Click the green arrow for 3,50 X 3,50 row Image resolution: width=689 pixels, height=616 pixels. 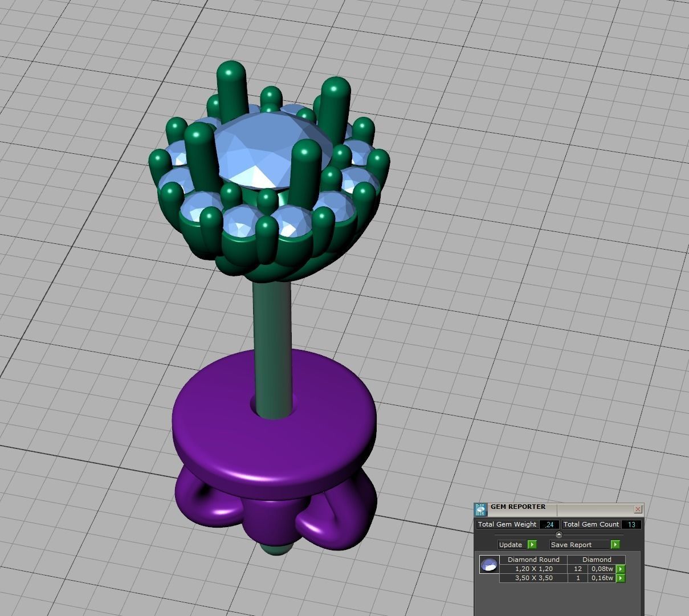coord(621,578)
